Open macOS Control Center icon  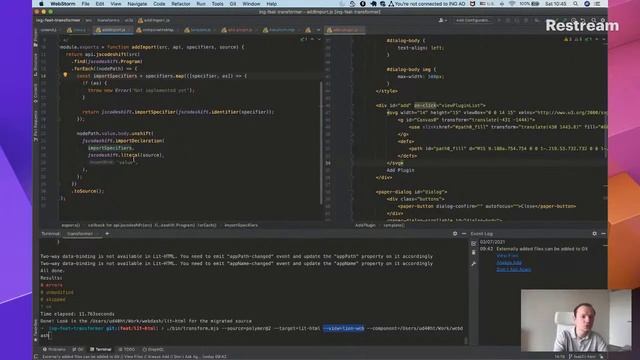[x=598, y=4]
